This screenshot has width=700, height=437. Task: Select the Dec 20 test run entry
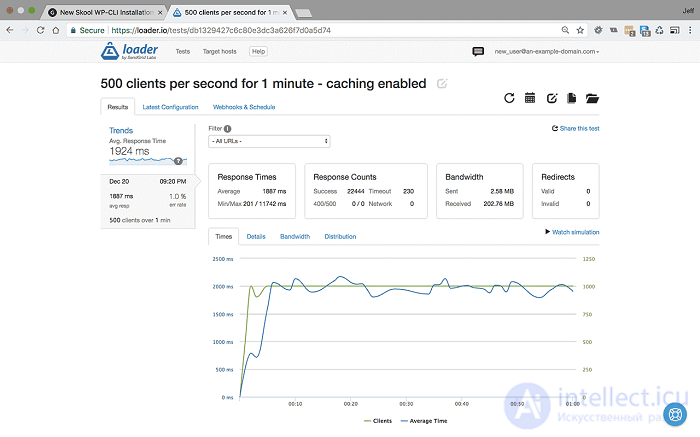tap(148, 200)
